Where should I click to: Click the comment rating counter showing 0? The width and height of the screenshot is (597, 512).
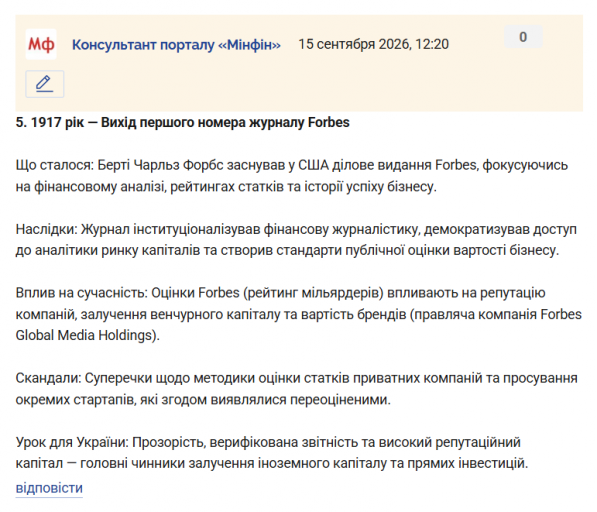point(523,37)
